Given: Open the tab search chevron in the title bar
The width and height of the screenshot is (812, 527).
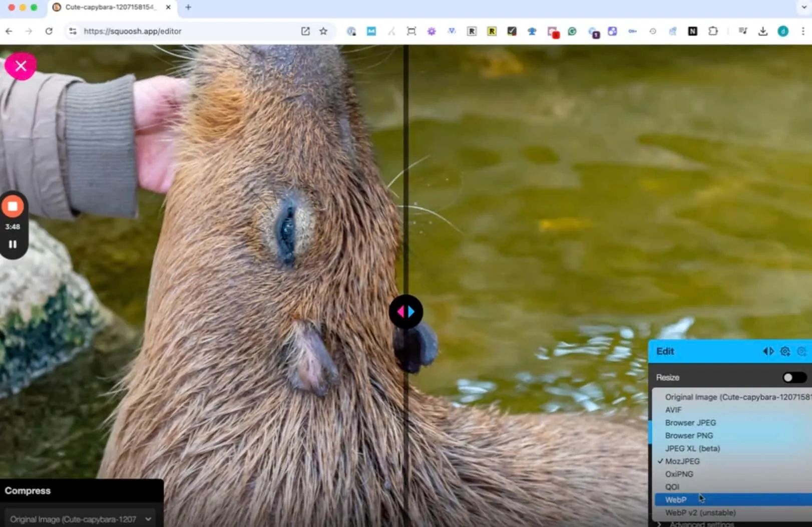Looking at the screenshot, I should point(803,8).
